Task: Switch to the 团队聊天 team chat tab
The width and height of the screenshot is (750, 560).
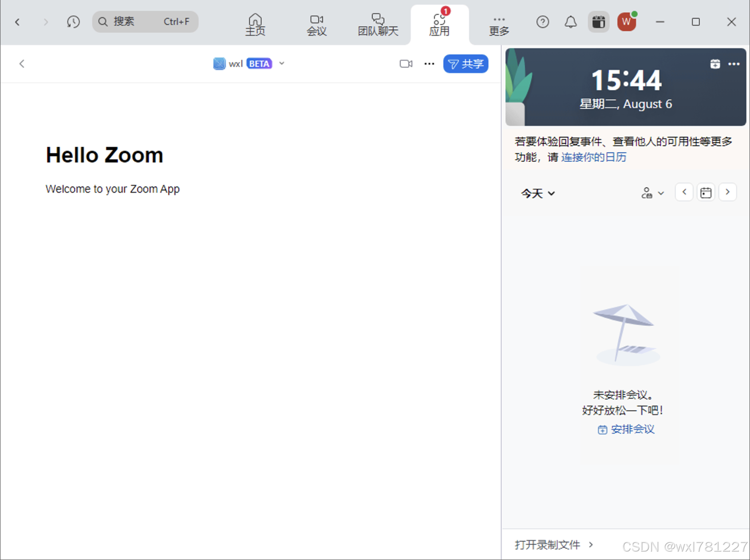Action: click(x=378, y=25)
